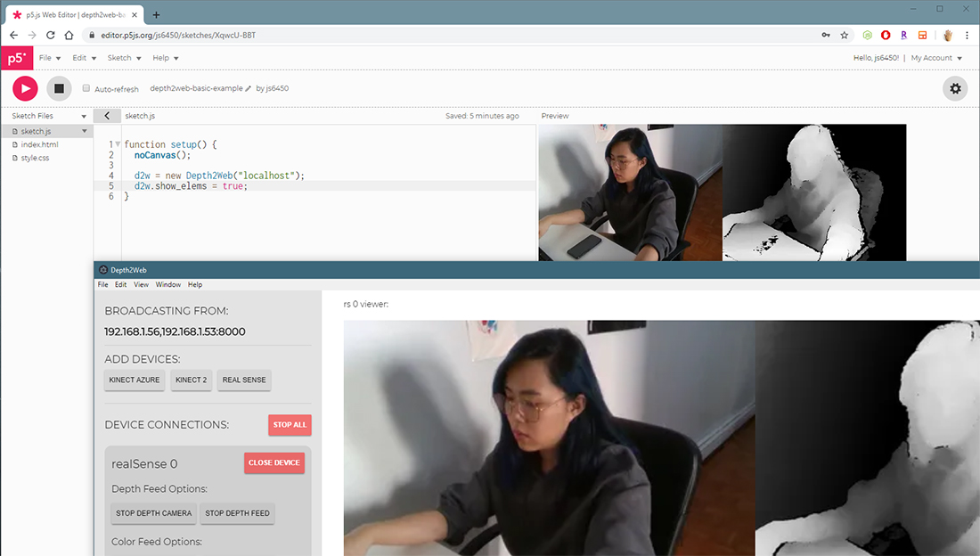Viewport: 980px width, 556px height.
Task: Open a new browser tab
Action: click(156, 14)
